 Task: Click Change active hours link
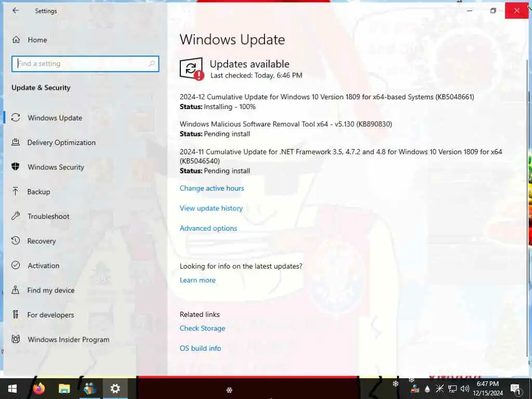point(212,188)
